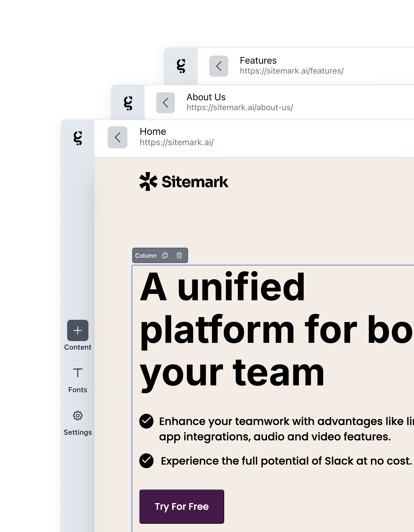
Task: Click the Features page title
Action: (258, 61)
